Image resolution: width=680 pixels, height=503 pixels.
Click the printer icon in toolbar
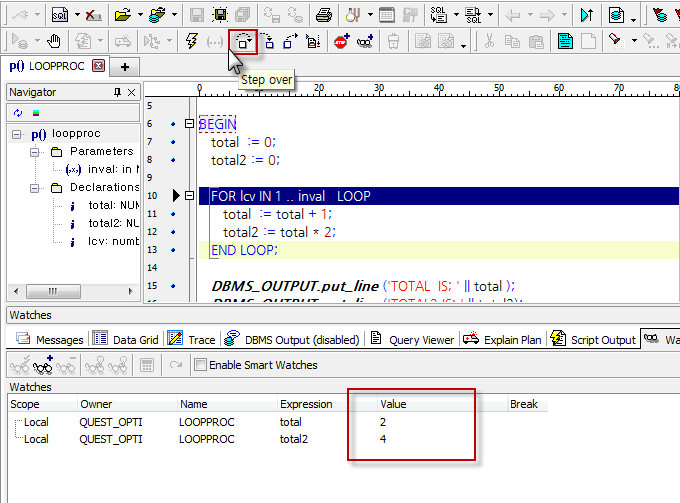pyautogui.click(x=323, y=15)
